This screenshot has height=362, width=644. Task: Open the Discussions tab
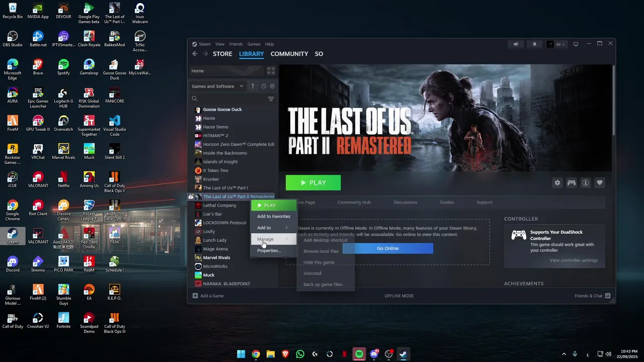(405, 202)
